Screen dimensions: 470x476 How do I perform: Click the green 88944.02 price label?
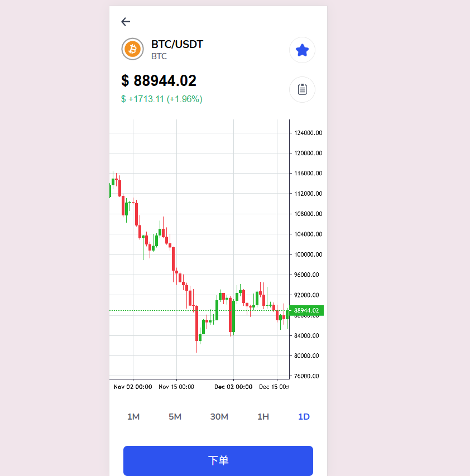pos(306,310)
